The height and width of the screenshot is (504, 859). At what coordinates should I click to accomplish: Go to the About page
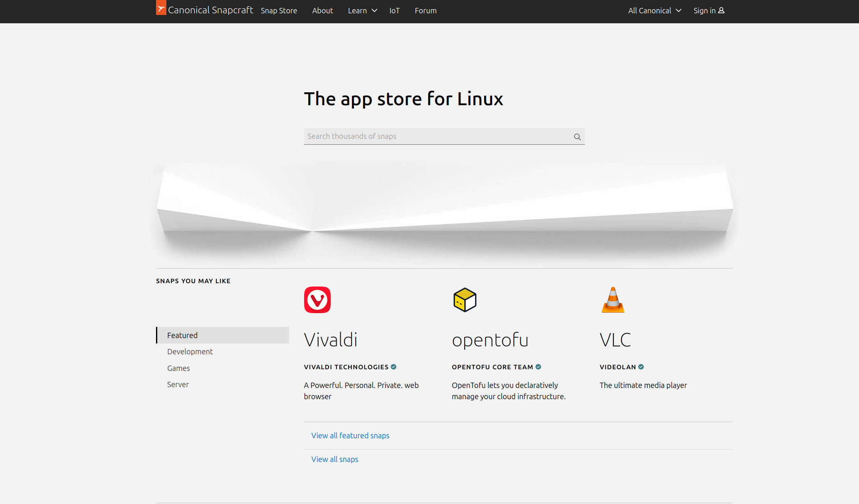pos(322,11)
